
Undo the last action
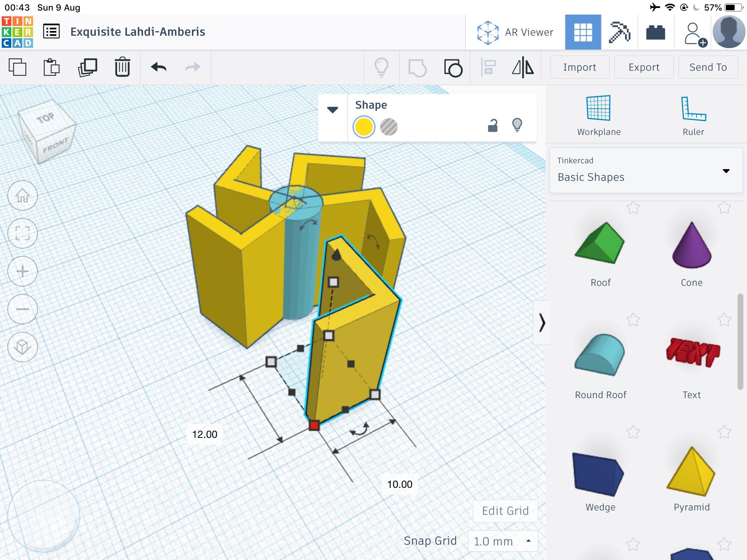[x=159, y=67]
